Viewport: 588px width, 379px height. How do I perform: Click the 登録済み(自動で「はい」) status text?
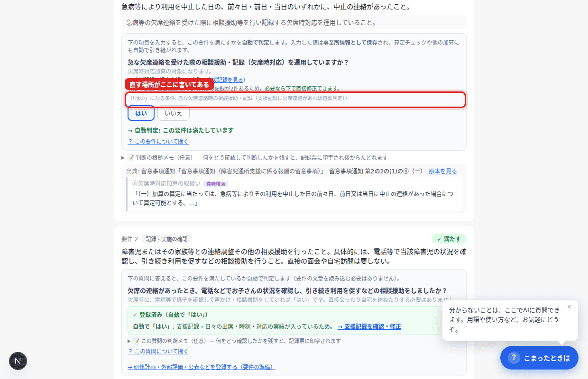(170, 315)
